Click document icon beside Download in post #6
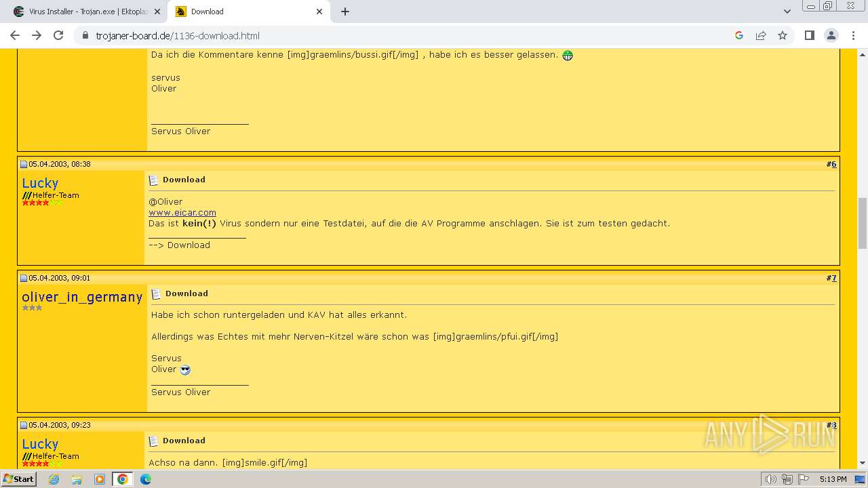868x488 pixels. [x=153, y=180]
